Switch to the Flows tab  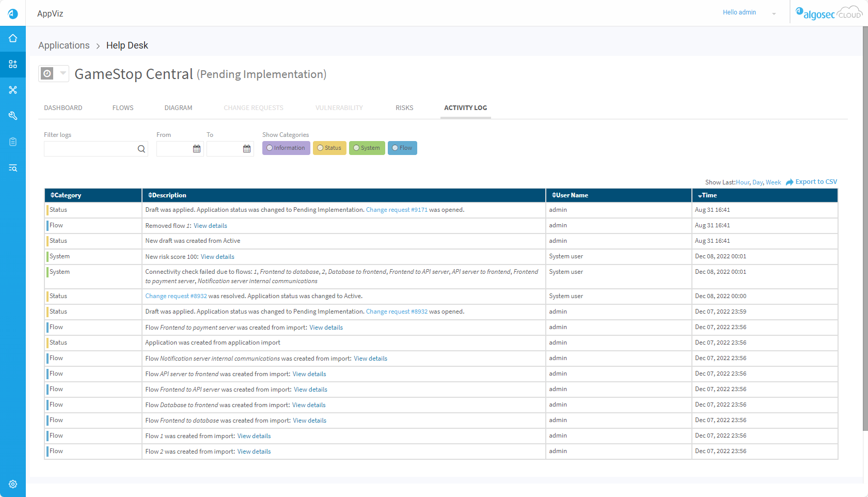[x=123, y=108]
